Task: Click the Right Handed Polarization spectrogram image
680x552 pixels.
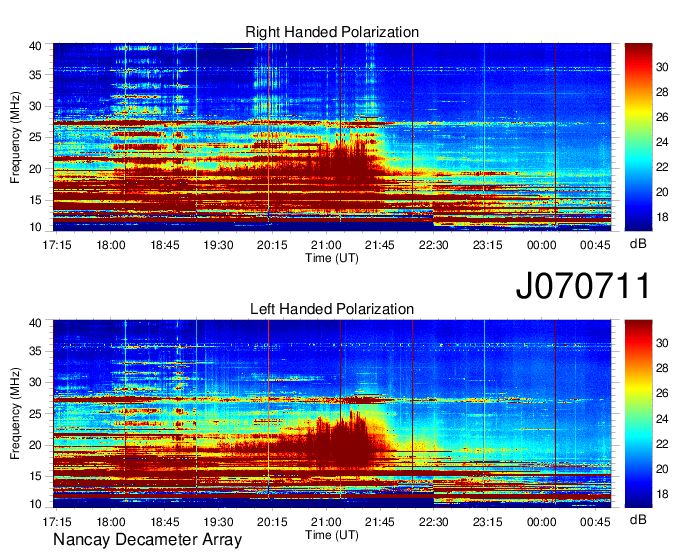Action: tap(332, 137)
